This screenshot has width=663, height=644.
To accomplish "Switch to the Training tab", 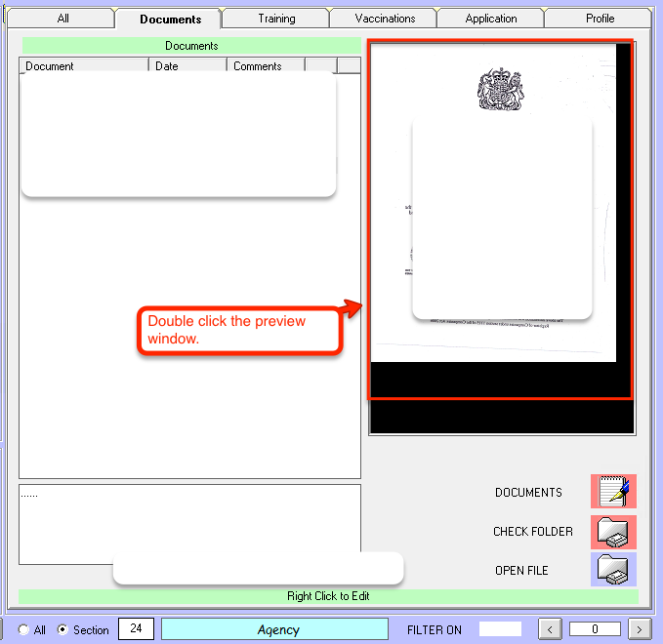I will tap(276, 19).
